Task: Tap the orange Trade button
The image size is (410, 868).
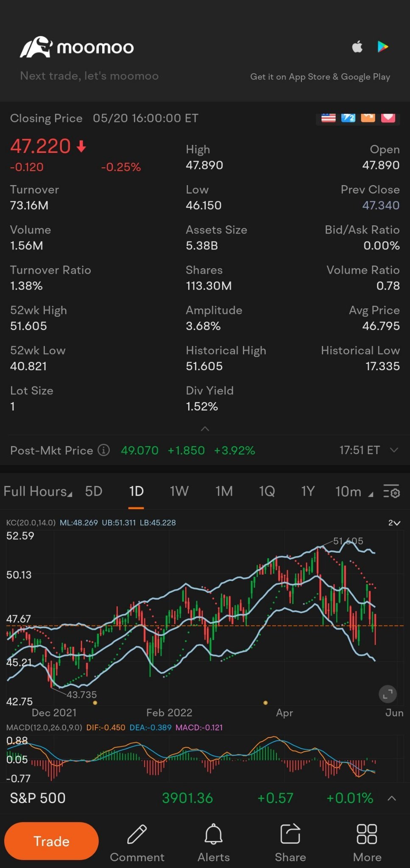Action: (x=51, y=841)
